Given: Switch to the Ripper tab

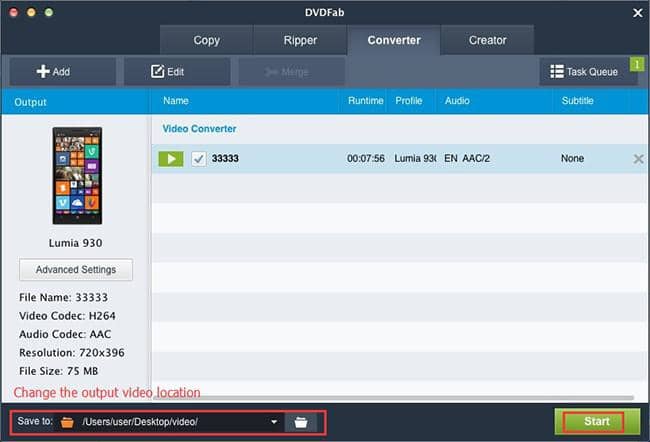Looking at the screenshot, I should tap(300, 40).
